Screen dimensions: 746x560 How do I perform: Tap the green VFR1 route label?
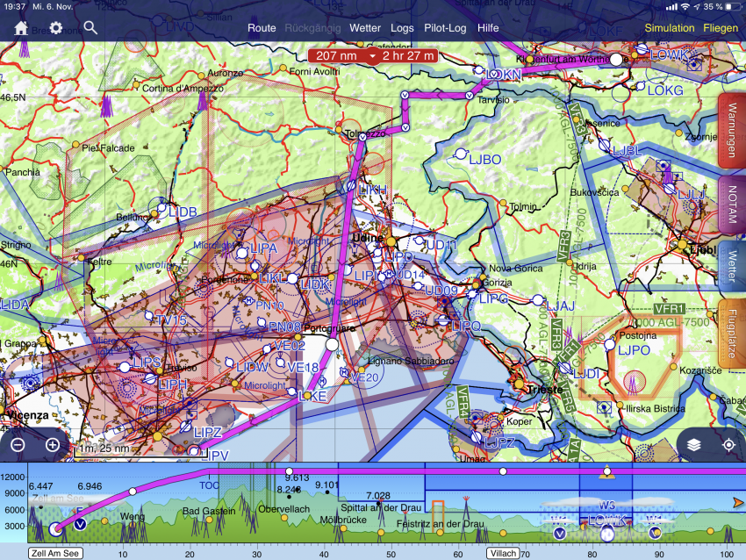click(x=670, y=309)
